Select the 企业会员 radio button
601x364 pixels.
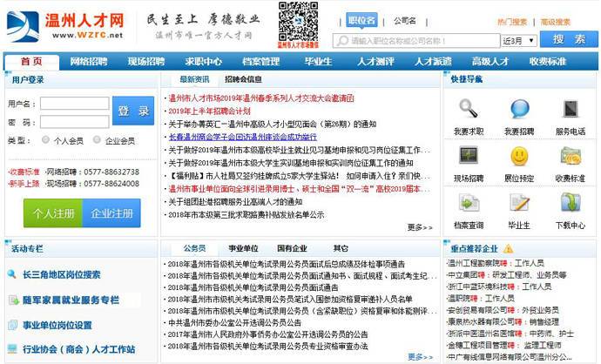click(x=98, y=141)
